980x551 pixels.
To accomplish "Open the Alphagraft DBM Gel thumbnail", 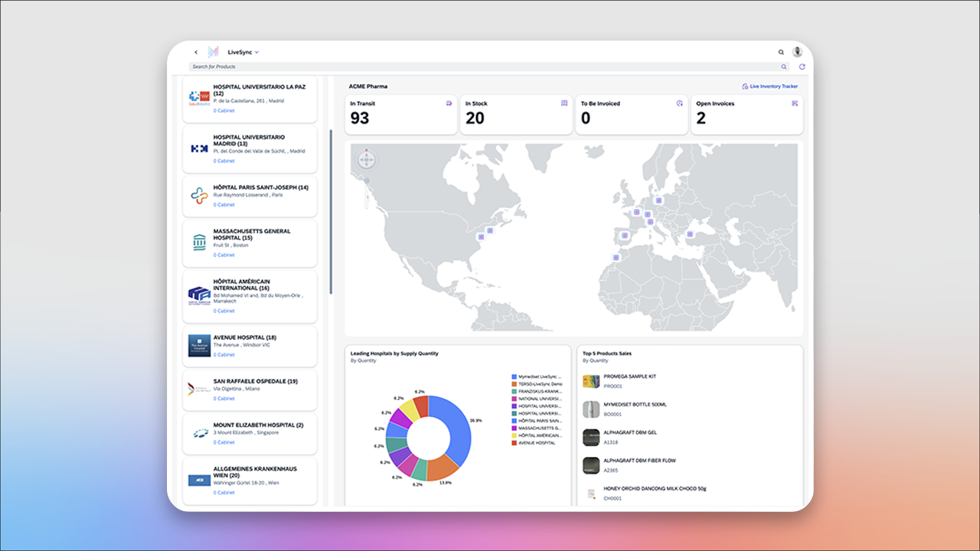I will (x=590, y=437).
